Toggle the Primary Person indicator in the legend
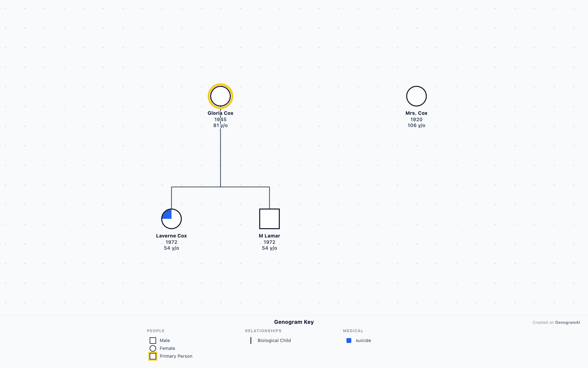Viewport: 588px width, 368px height. coord(153,356)
